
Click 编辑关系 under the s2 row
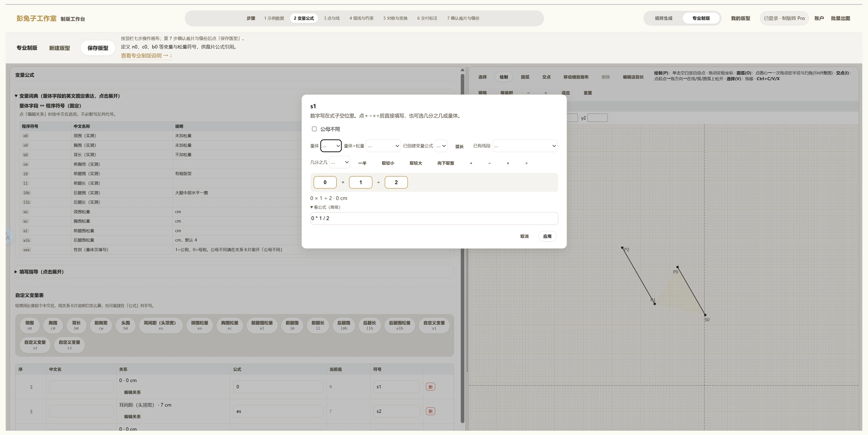132,417
